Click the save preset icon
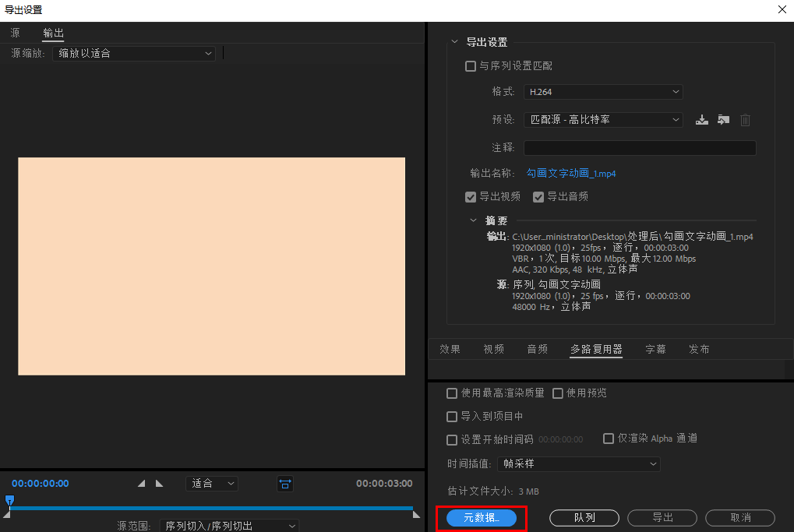The height and width of the screenshot is (532, 794). [701, 120]
